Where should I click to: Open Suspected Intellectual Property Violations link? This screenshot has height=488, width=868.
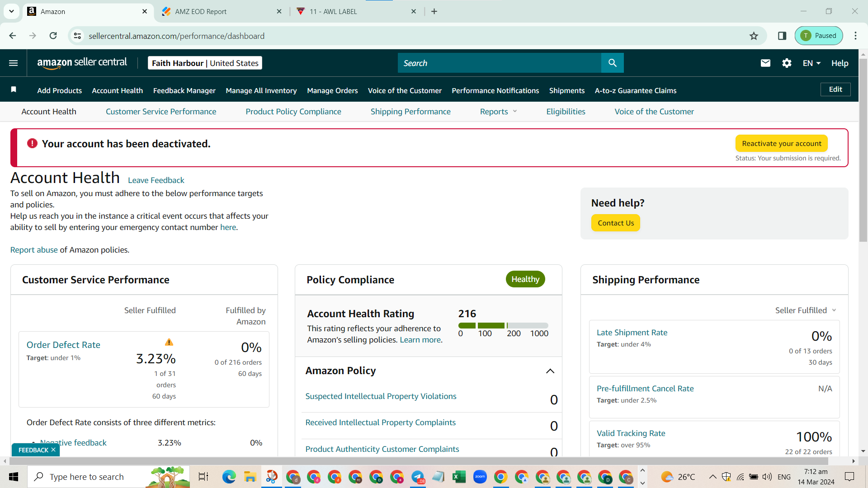click(381, 396)
